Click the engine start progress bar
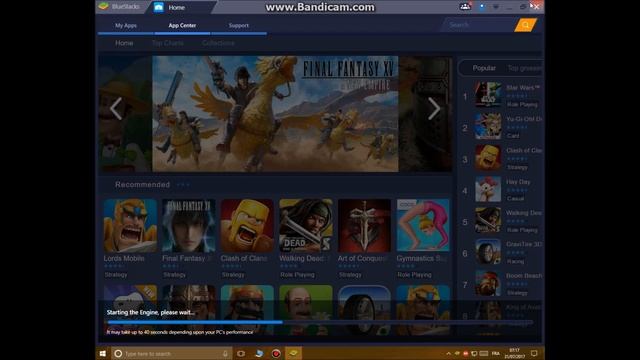640x360 pixels. pyautogui.click(x=320, y=322)
